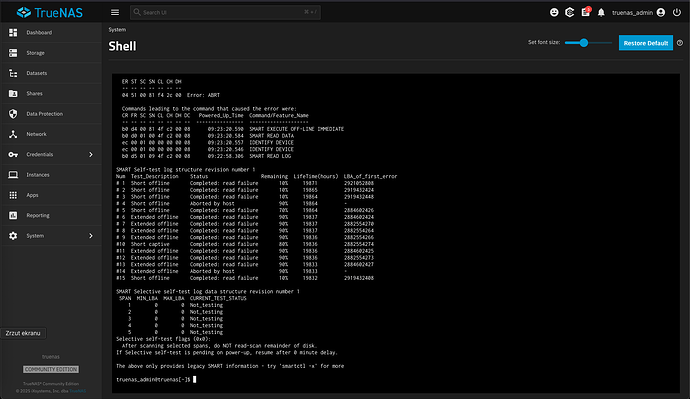Select the Shares folder icon
This screenshot has height=399, width=690.
(13, 93)
